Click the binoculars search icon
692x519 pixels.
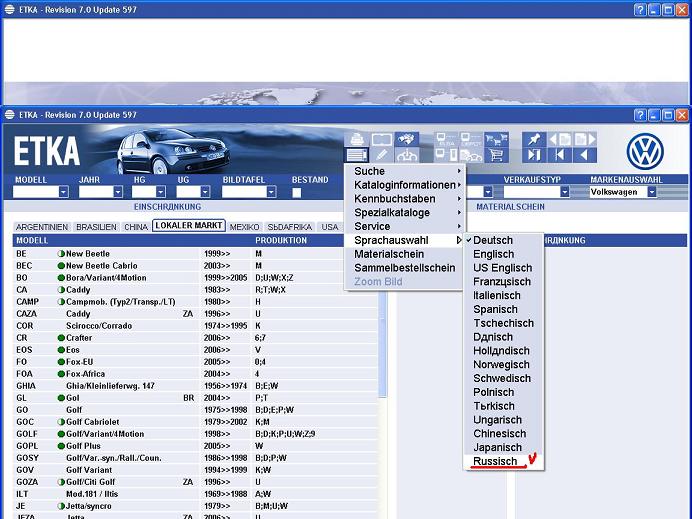[406, 139]
